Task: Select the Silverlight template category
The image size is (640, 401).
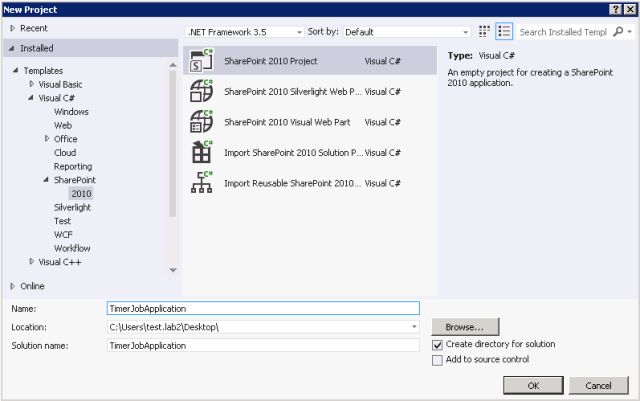Action: pos(72,207)
